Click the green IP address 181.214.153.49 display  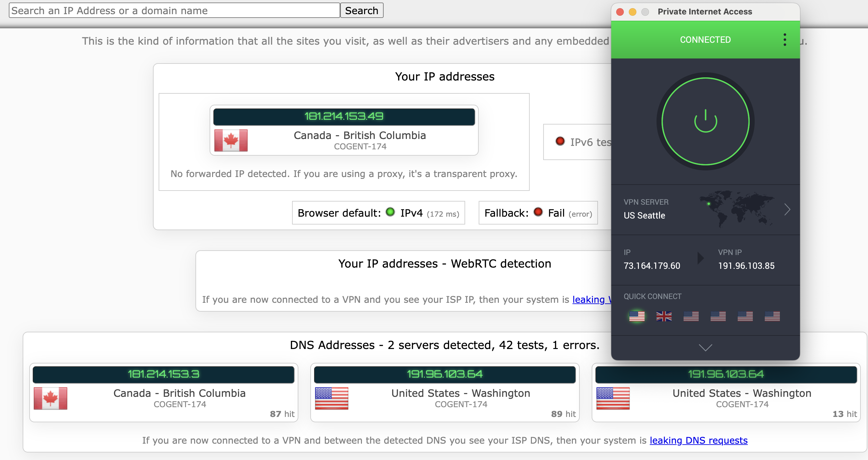point(344,117)
